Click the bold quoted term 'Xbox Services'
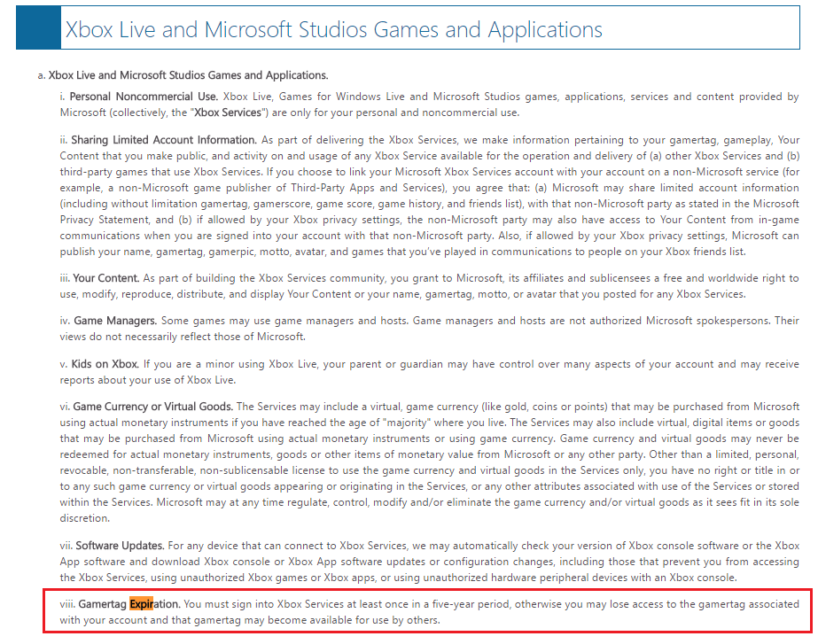The height and width of the screenshot is (644, 818). (x=228, y=113)
